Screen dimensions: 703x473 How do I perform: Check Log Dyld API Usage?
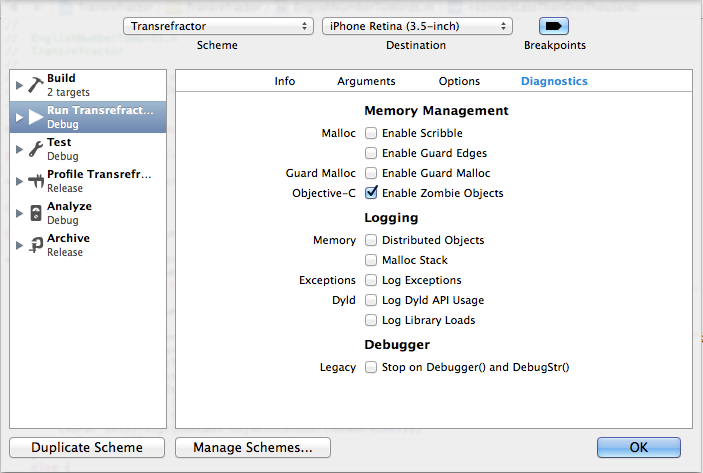click(x=371, y=300)
